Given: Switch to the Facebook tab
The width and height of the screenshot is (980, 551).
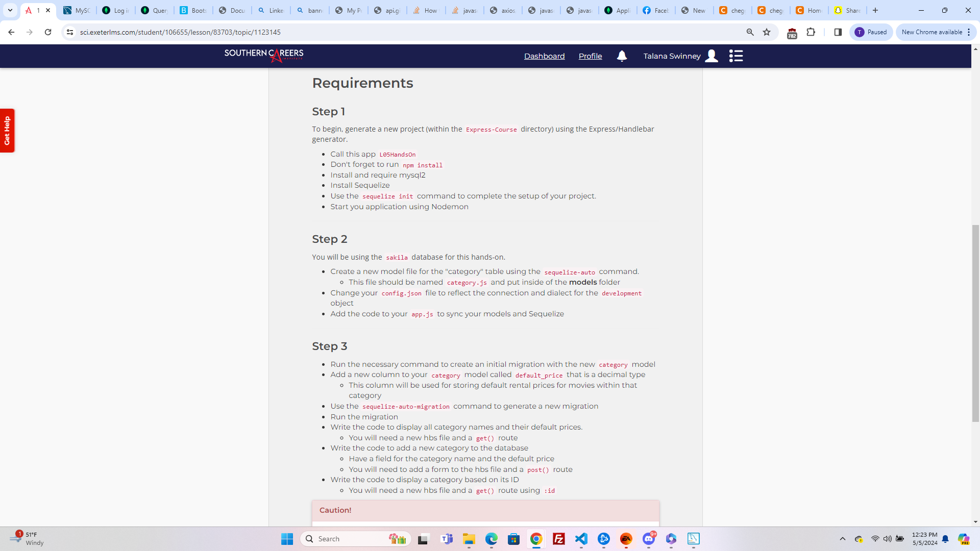Looking at the screenshot, I should click(656, 10).
